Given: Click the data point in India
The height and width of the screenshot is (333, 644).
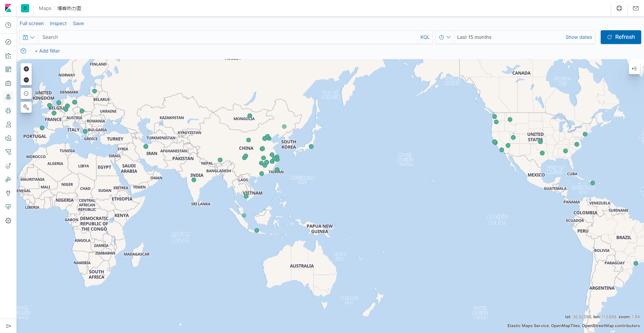Looking at the screenshot, I should [194, 180].
